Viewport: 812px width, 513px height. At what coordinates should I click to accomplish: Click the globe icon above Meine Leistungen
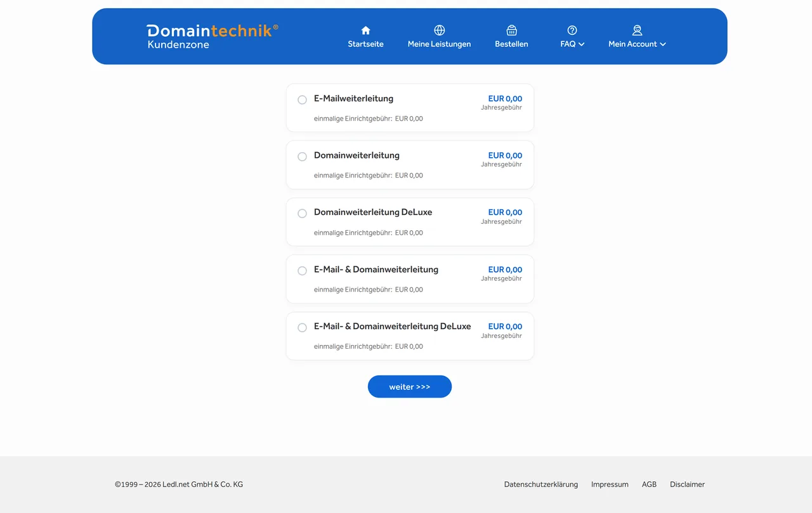click(439, 30)
